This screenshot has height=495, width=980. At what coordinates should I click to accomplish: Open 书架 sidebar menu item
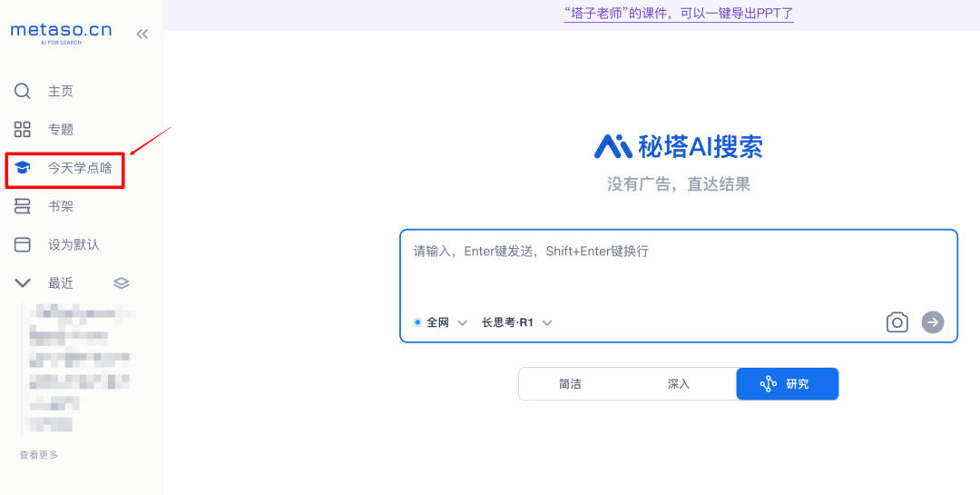tap(61, 206)
